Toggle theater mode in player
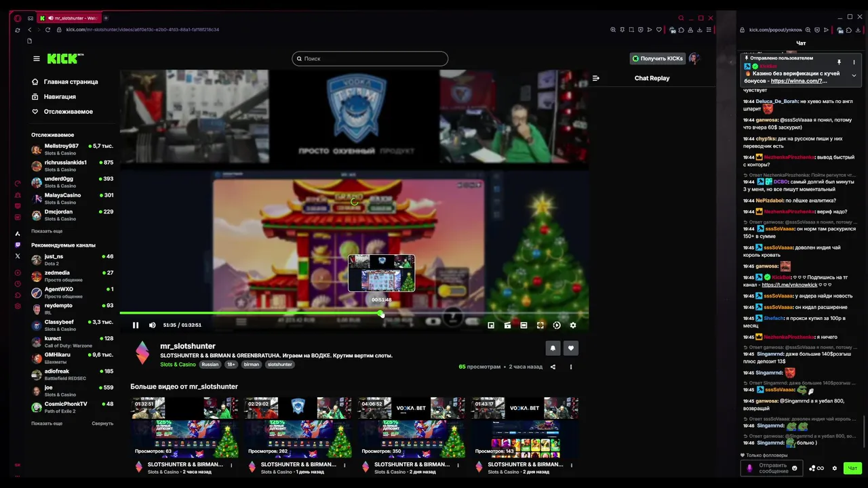Viewport: 868px width, 488px height. (524, 325)
